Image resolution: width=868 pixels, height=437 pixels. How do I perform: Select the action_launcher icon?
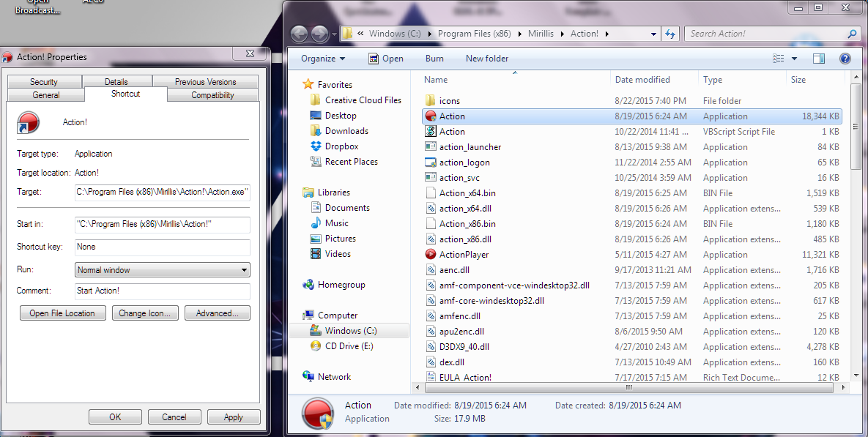coord(431,147)
